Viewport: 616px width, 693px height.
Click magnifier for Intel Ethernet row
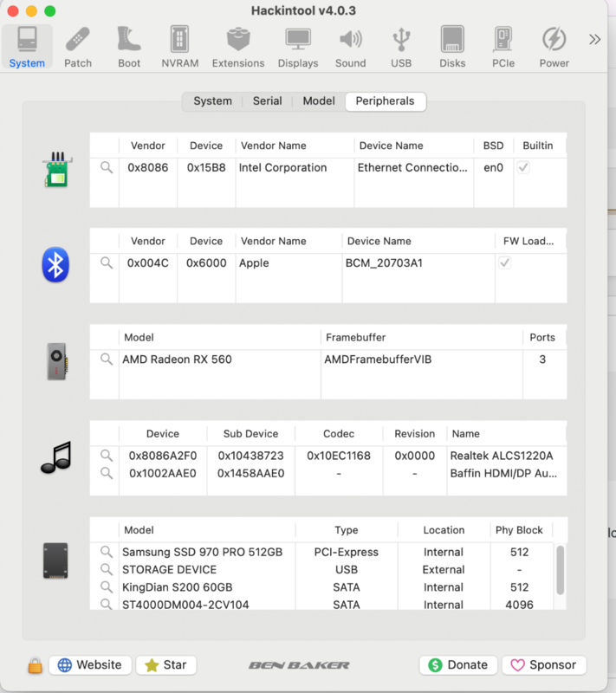tap(107, 167)
